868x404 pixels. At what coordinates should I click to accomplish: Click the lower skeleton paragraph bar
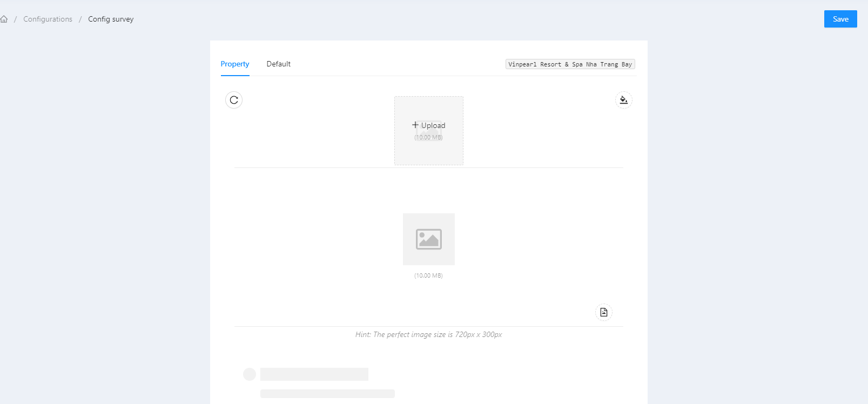327,394
